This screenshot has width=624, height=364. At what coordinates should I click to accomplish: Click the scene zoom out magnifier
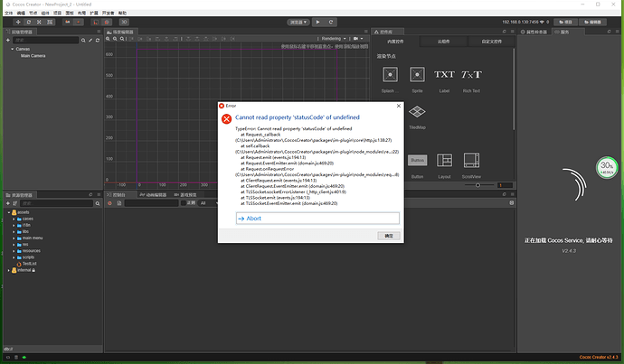115,39
